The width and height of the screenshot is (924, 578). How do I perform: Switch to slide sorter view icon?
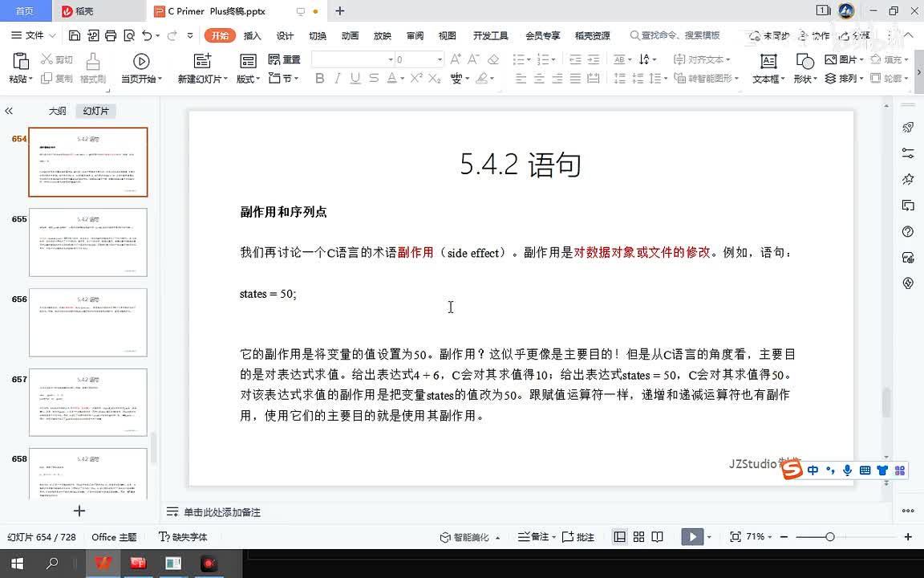point(638,537)
